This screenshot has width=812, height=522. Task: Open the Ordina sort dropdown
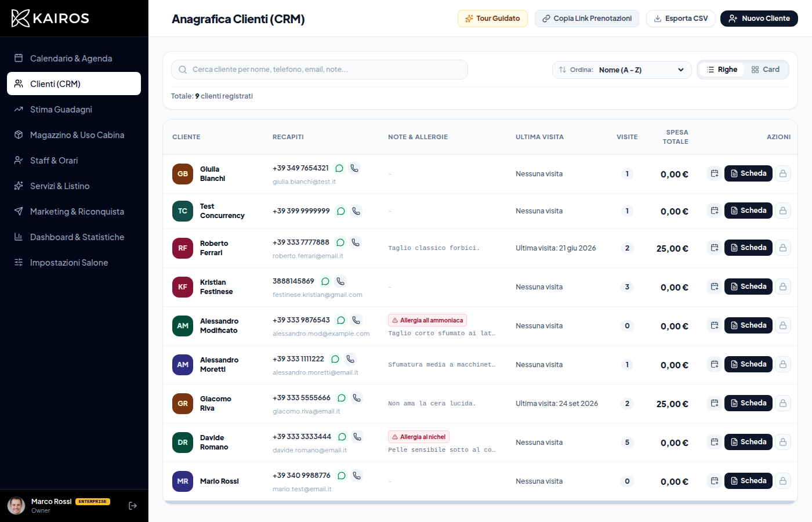(622, 70)
